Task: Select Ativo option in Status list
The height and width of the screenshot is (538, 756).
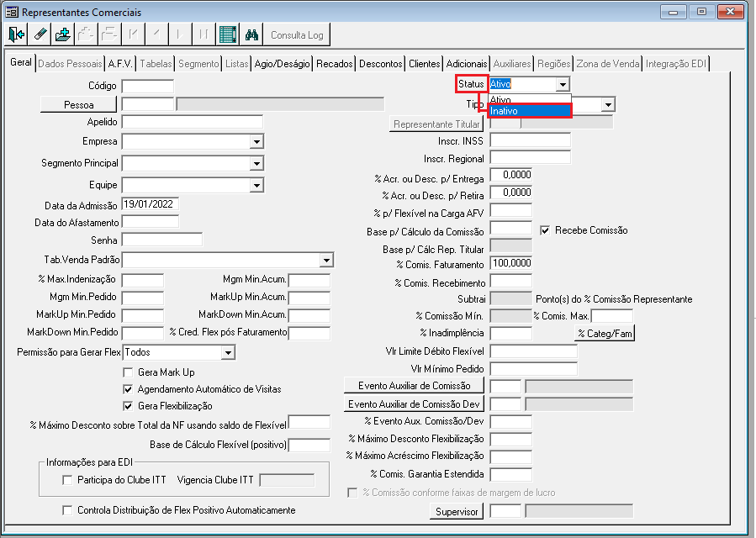Action: pos(530,100)
